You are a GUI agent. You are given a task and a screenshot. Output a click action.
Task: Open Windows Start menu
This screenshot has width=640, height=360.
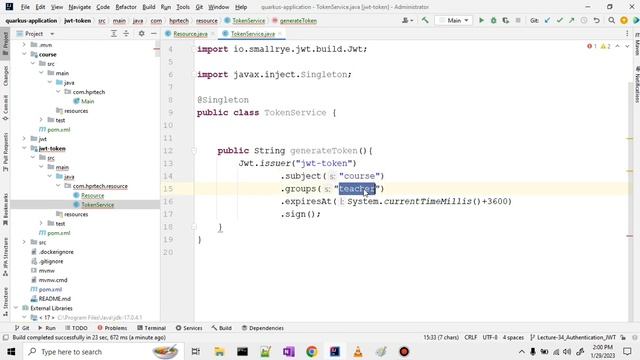click(x=11, y=351)
